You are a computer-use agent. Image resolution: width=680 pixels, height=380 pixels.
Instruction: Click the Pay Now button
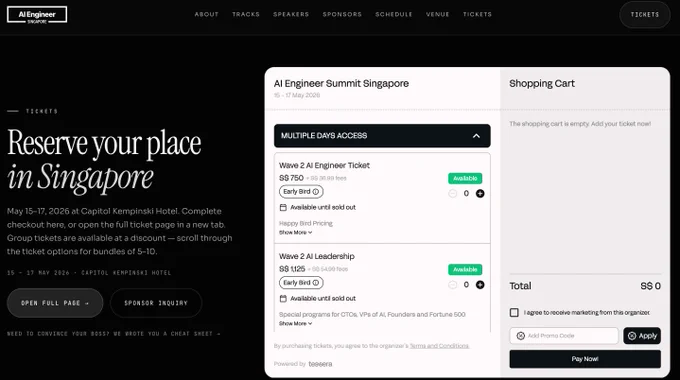pos(585,359)
